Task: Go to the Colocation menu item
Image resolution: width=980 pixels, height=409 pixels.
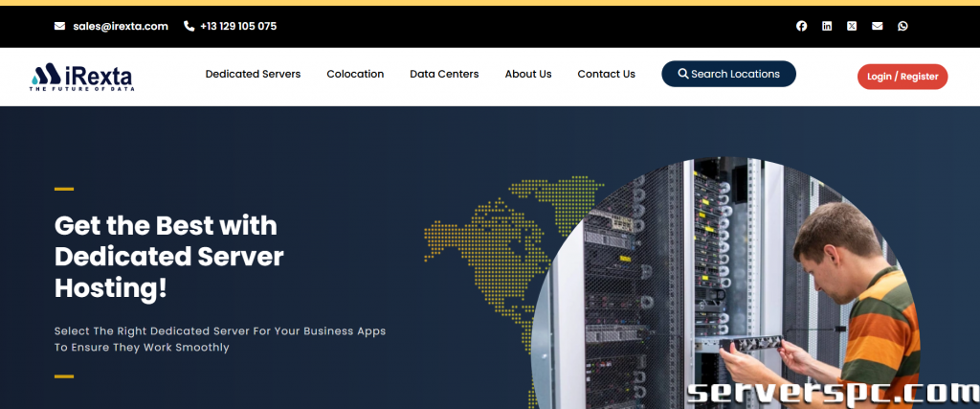Action: pos(355,74)
